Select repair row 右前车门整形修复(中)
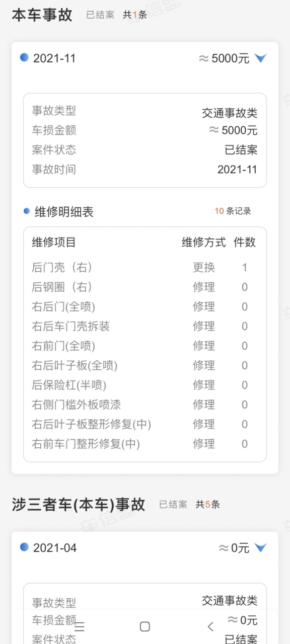The height and width of the screenshot is (644, 290). (x=145, y=444)
